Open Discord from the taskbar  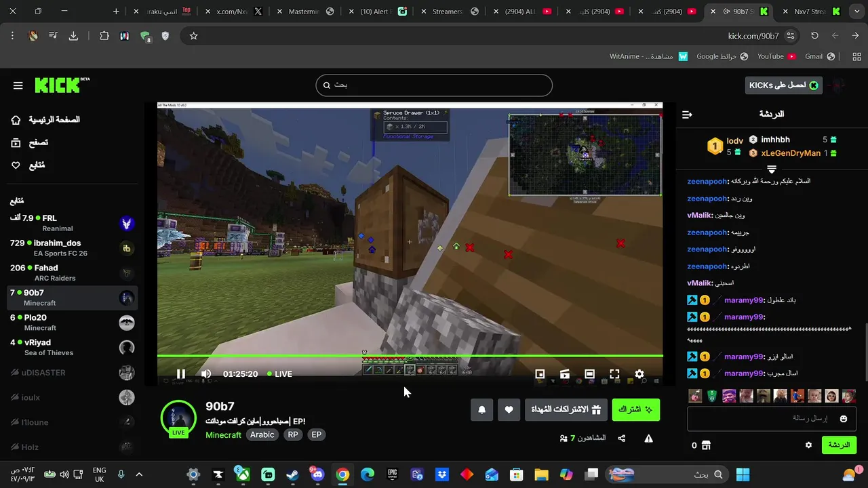tap(317, 474)
